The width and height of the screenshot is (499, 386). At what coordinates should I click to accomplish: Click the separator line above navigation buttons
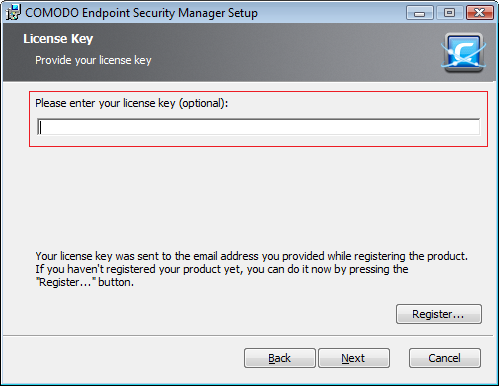pos(248,335)
